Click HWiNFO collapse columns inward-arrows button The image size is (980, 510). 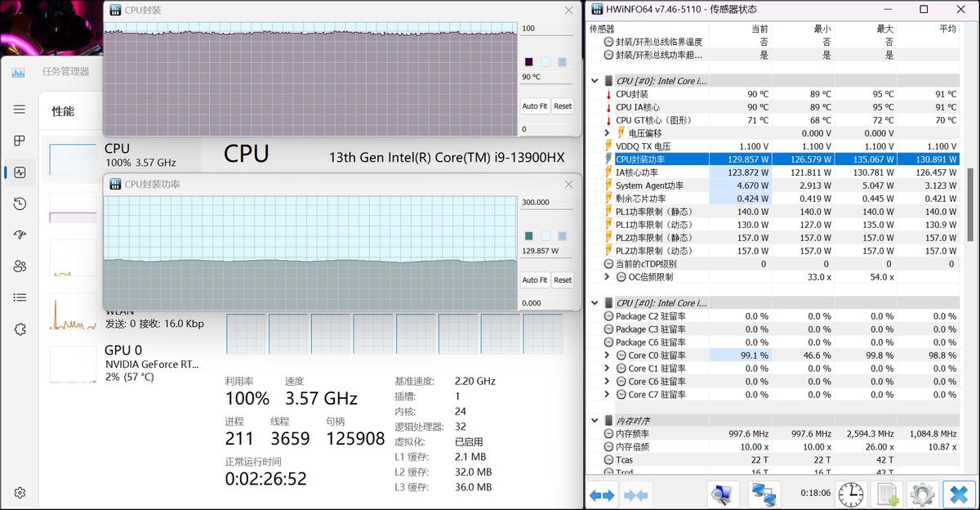[635, 494]
